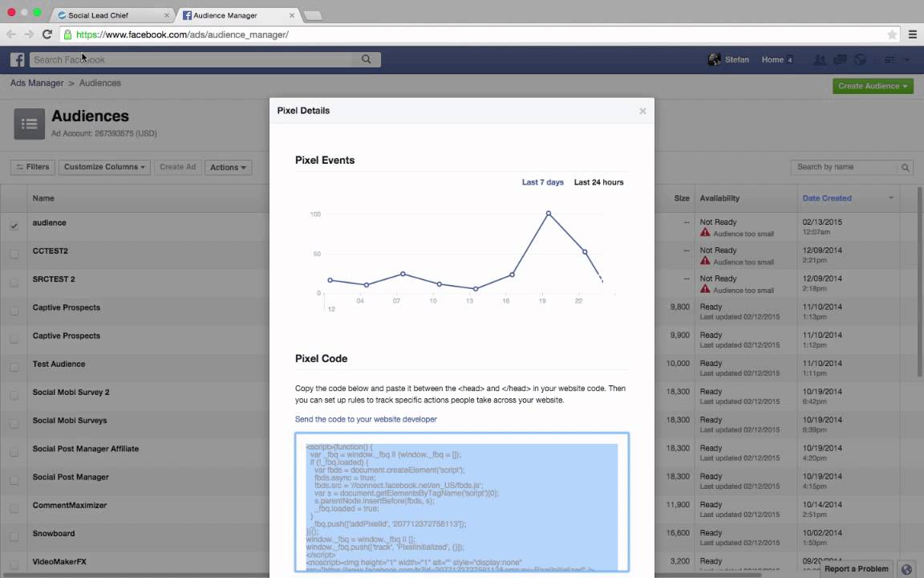Close the Audience Manager tab
Screen dimensions: 924x578
(292, 15)
